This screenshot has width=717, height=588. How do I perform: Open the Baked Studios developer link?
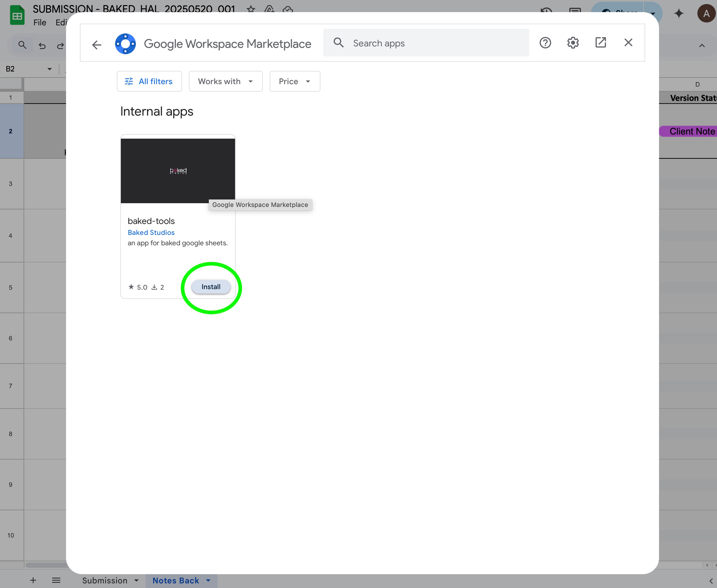(x=151, y=232)
